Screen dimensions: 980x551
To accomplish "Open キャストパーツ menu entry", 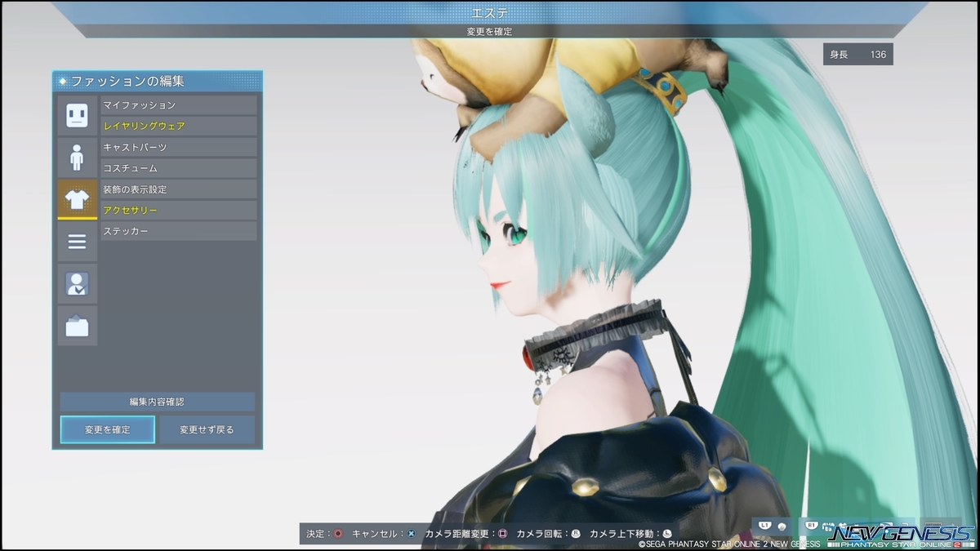I will [178, 148].
